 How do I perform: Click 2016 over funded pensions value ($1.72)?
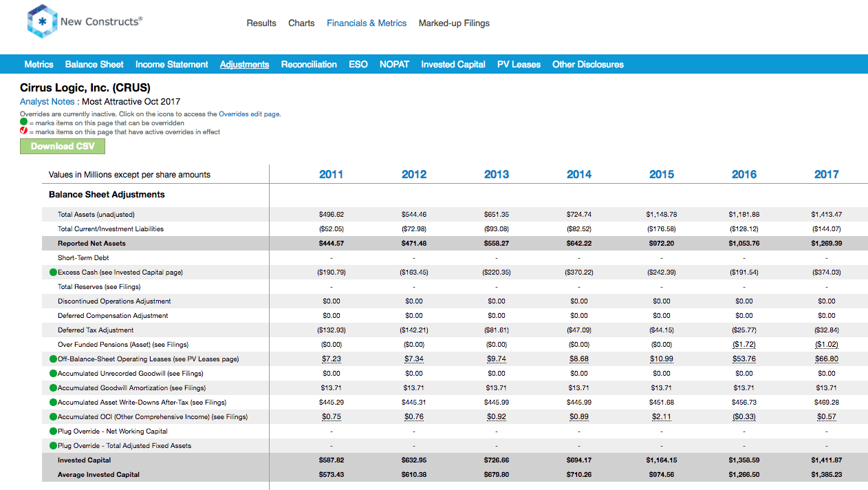pos(744,345)
